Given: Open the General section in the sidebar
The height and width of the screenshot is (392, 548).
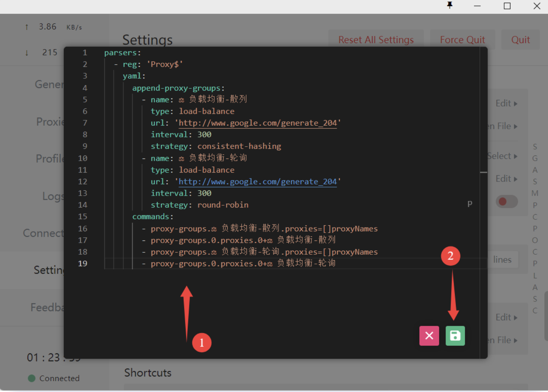Looking at the screenshot, I should [49, 85].
